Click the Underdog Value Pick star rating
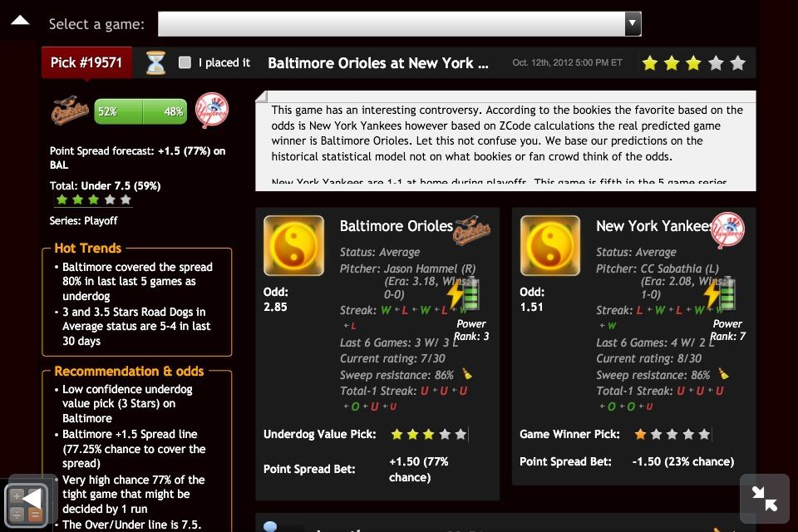 (x=429, y=434)
